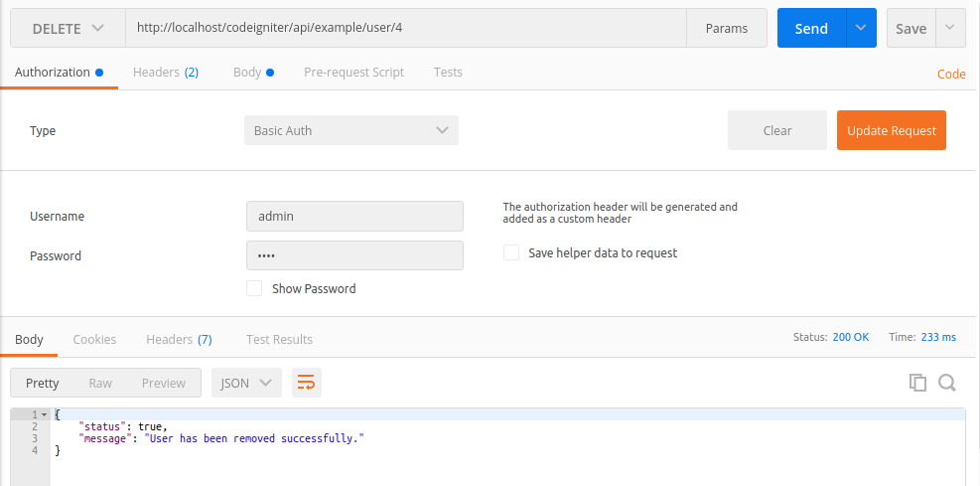Open the Send button dropdown arrow

point(861,28)
